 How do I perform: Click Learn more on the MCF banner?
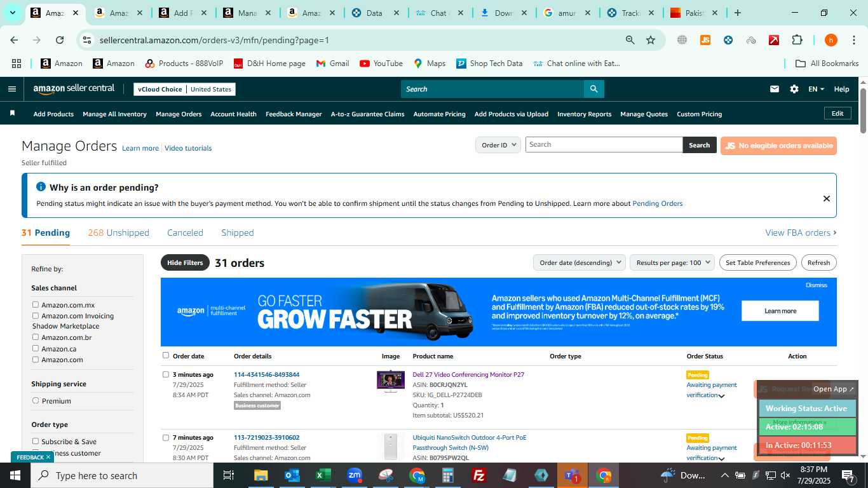[780, 311]
